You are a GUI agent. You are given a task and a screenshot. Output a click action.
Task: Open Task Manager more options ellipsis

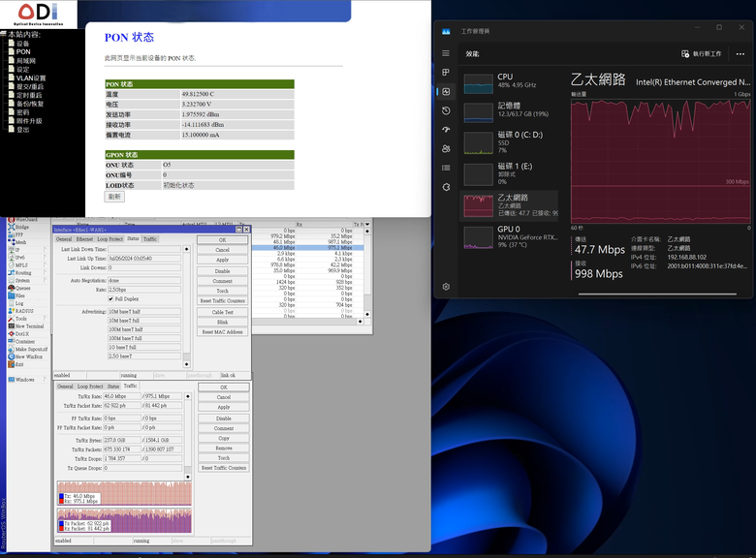point(740,54)
